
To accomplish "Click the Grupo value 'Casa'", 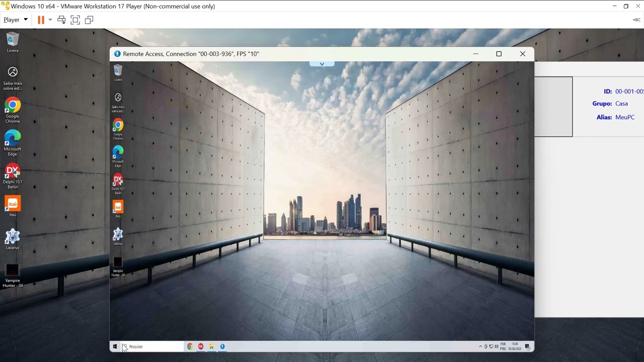I will click(621, 104).
